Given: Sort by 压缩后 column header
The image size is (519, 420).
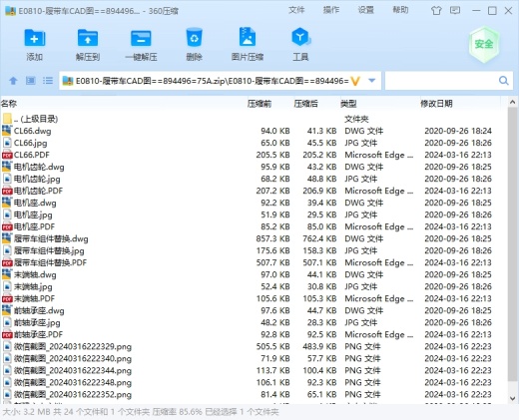Looking at the screenshot, I should pyautogui.click(x=305, y=104).
